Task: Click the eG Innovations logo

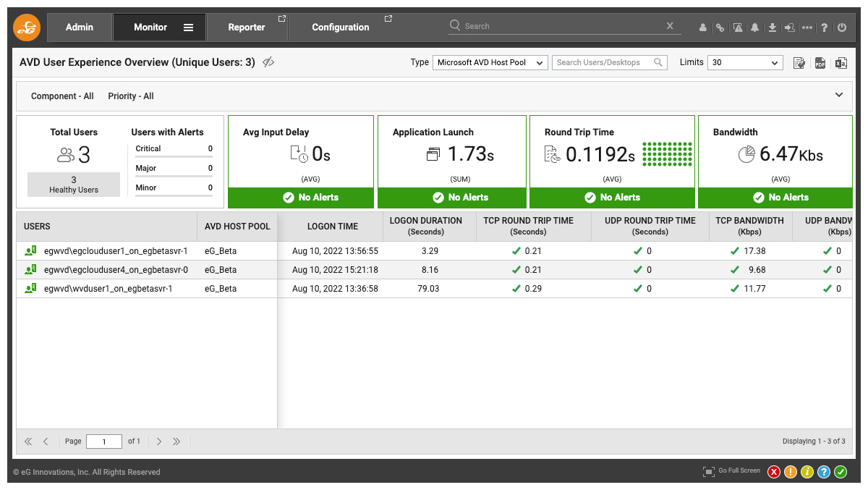Action: tap(27, 28)
